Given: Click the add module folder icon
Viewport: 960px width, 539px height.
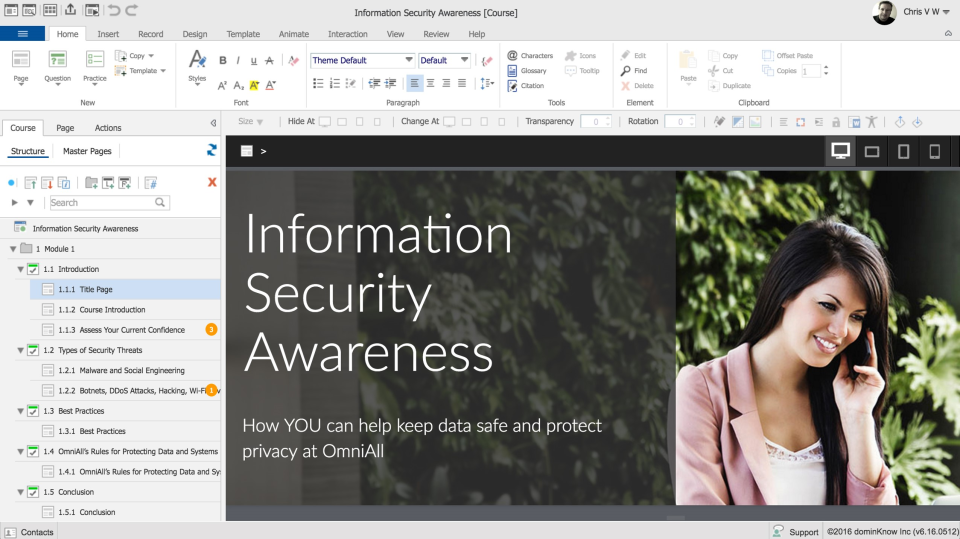Looking at the screenshot, I should pos(91,183).
